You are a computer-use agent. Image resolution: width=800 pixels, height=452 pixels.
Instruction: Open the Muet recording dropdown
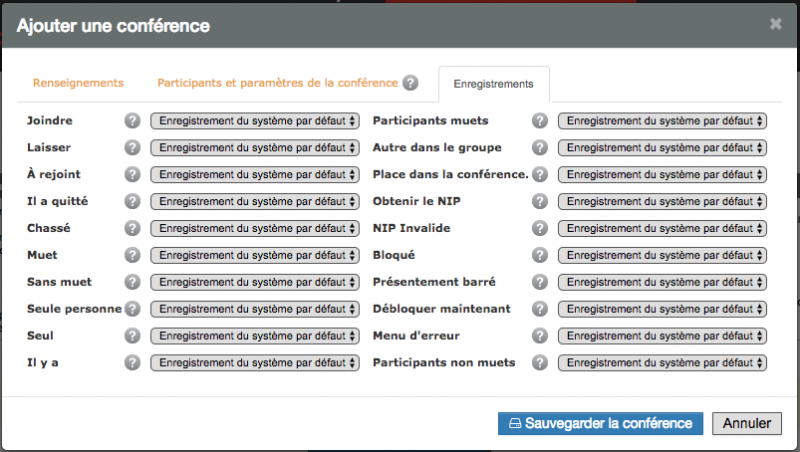pyautogui.click(x=255, y=255)
